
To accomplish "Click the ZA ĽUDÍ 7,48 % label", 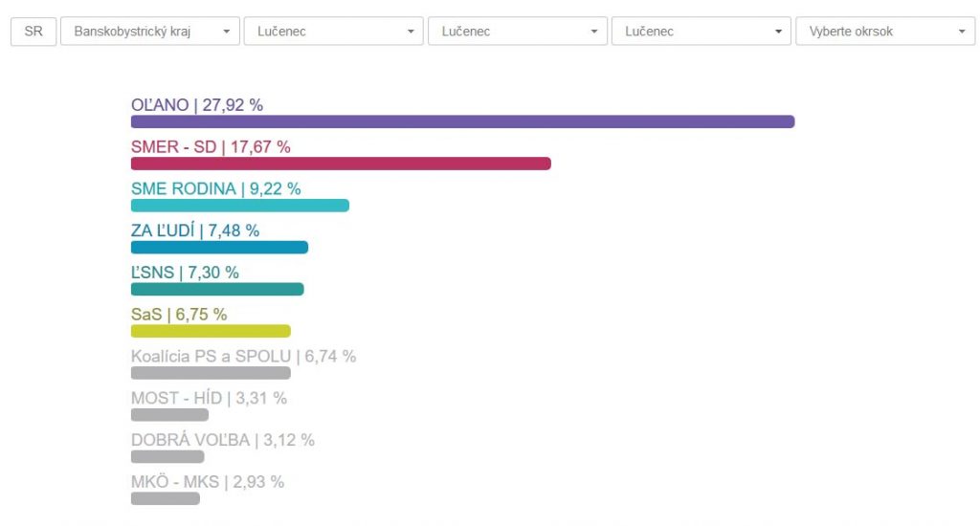I will (195, 230).
